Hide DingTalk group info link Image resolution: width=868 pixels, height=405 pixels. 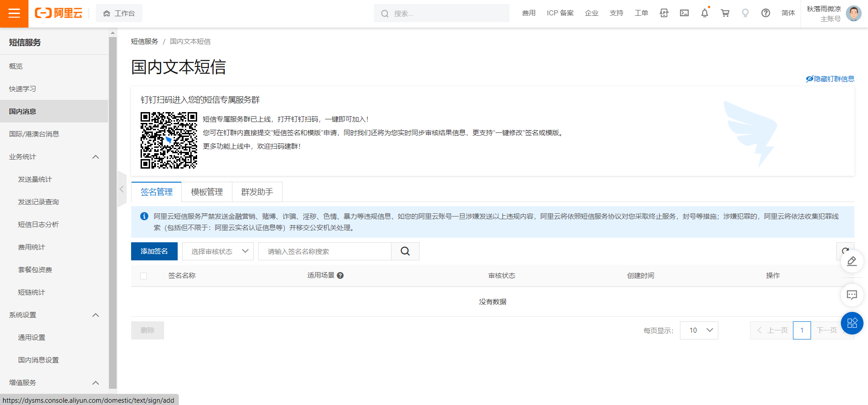830,79
